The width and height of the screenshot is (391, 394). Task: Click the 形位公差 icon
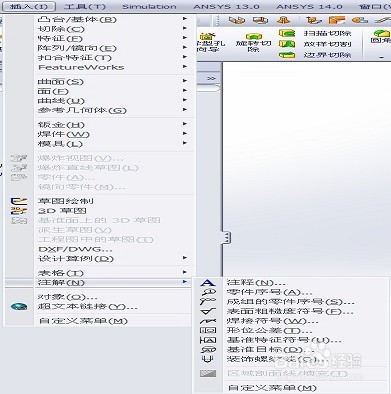click(208, 331)
